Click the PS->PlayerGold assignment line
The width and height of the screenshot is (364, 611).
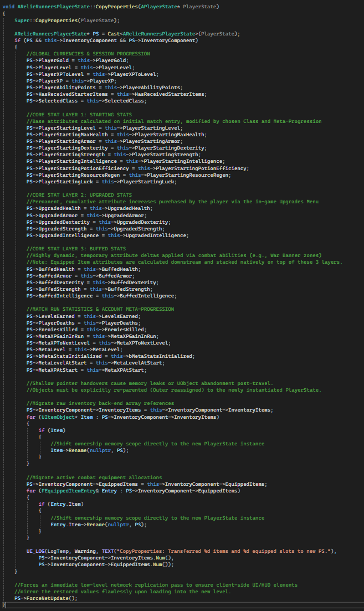click(78, 60)
